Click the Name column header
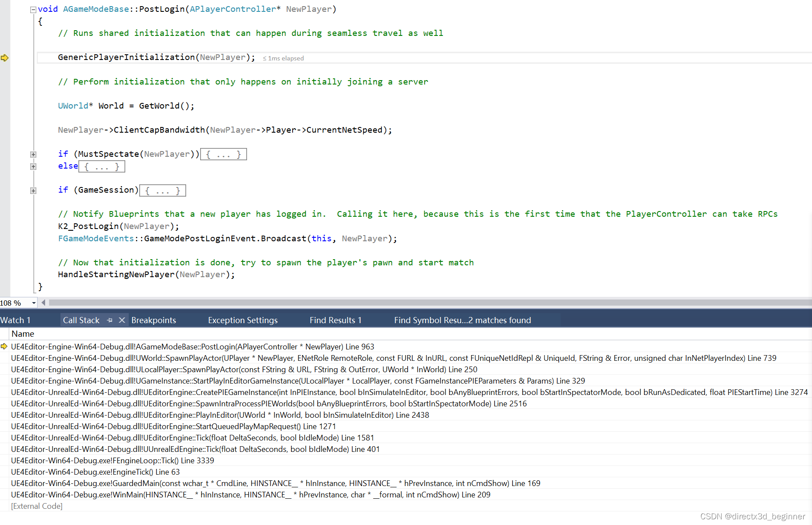 coord(23,334)
